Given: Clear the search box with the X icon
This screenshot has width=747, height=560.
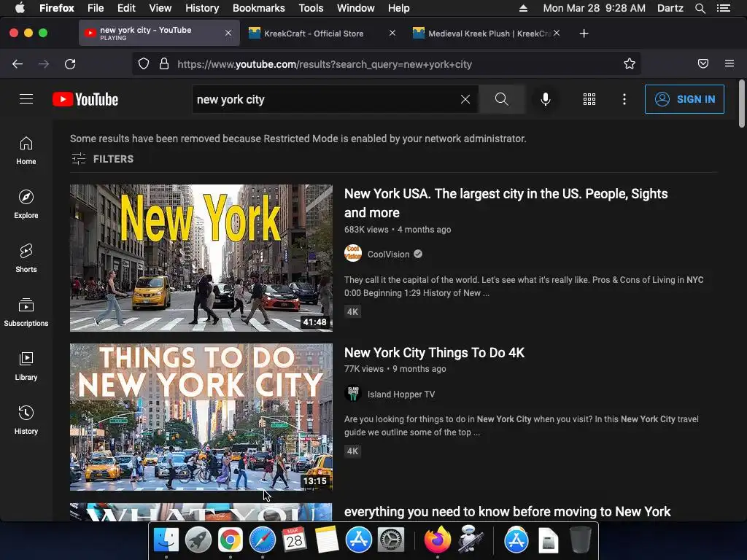Looking at the screenshot, I should pyautogui.click(x=465, y=99).
